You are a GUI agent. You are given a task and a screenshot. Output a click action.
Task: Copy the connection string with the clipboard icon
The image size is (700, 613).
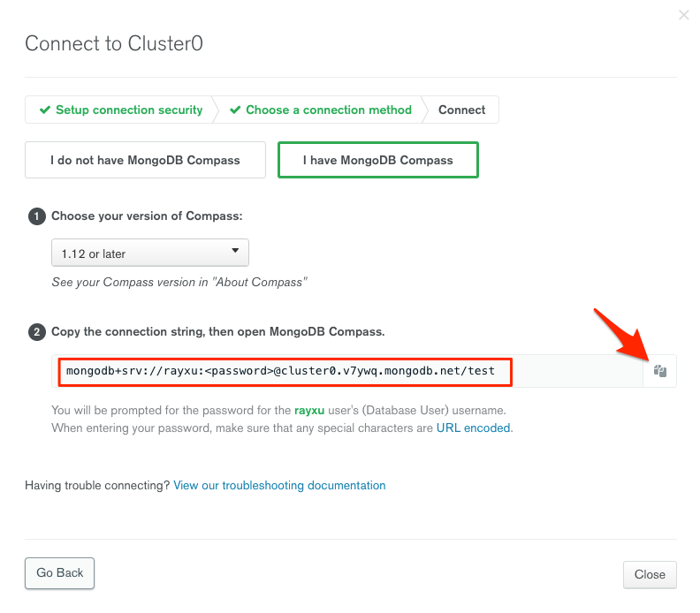(659, 372)
